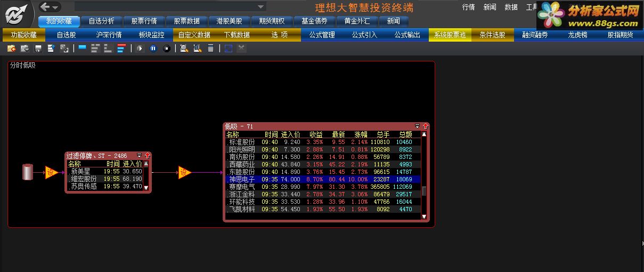Click 沪深行情 button
This screenshot has width=644, height=272.
coord(109,35)
